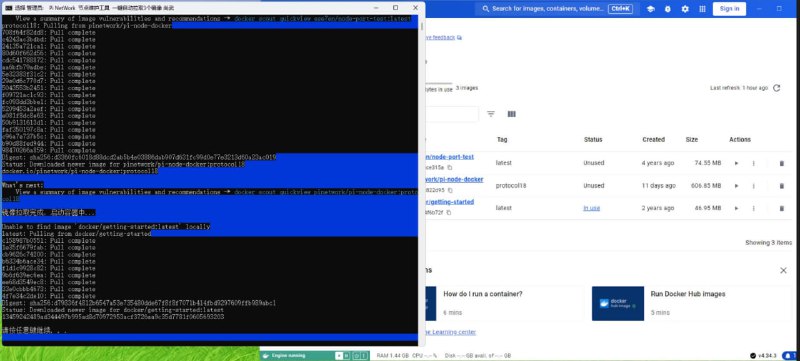Open the column display options icon
The image size is (800, 361).
point(512,114)
